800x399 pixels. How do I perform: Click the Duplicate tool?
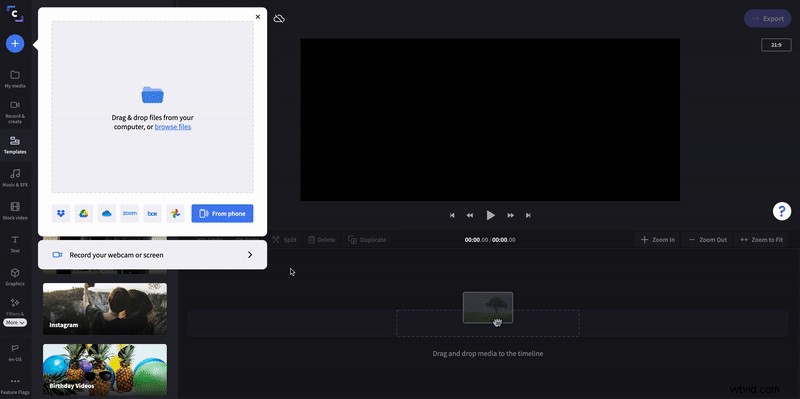click(367, 239)
